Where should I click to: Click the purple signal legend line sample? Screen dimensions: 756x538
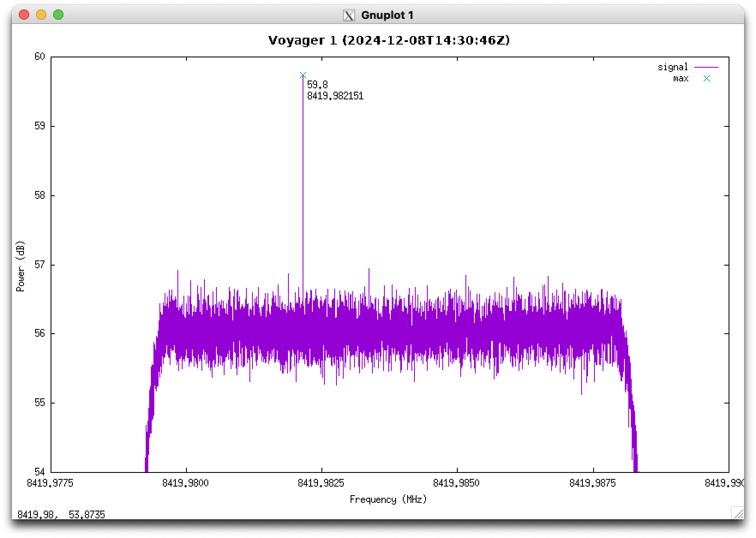(x=706, y=67)
